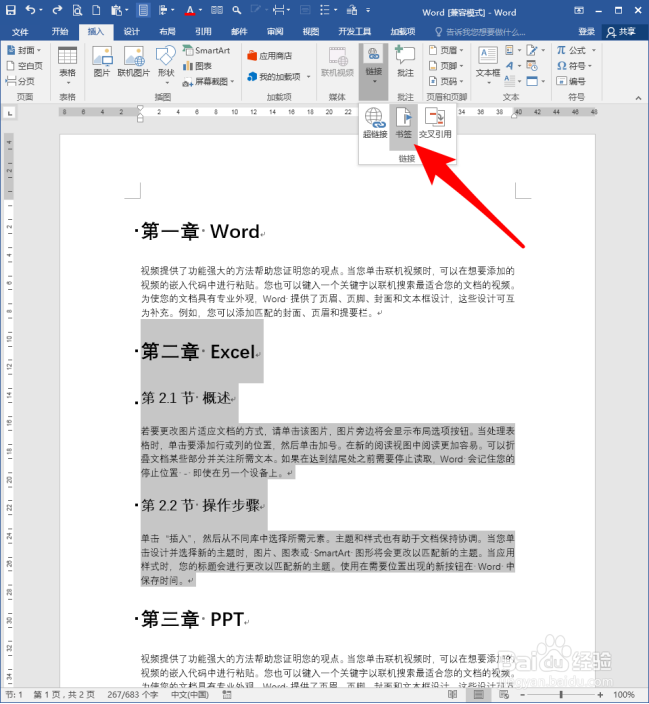Click the 中文(中国) language indicator
The height and width of the screenshot is (704, 649).
point(190,695)
